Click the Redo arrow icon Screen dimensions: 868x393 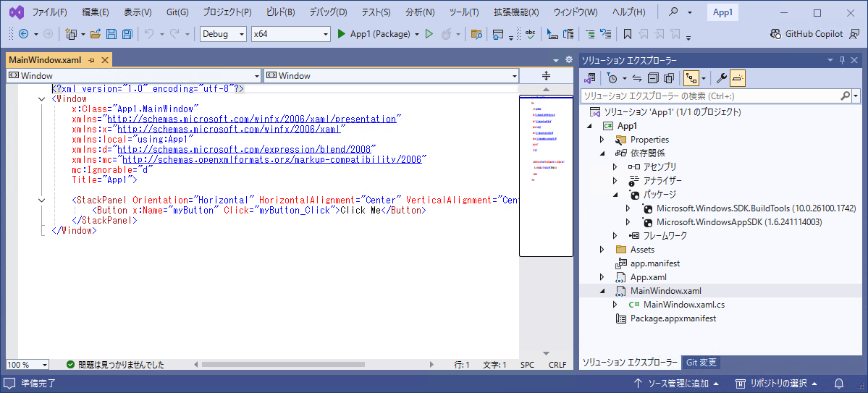tap(174, 34)
